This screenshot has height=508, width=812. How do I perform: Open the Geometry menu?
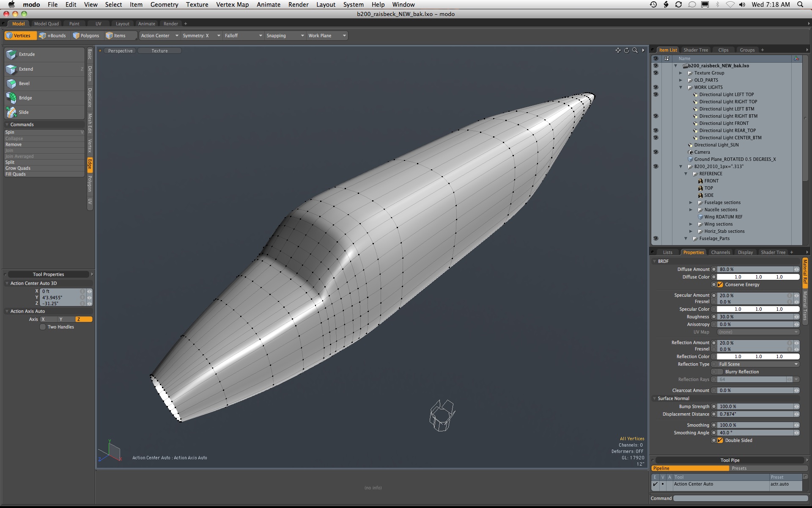tap(164, 5)
